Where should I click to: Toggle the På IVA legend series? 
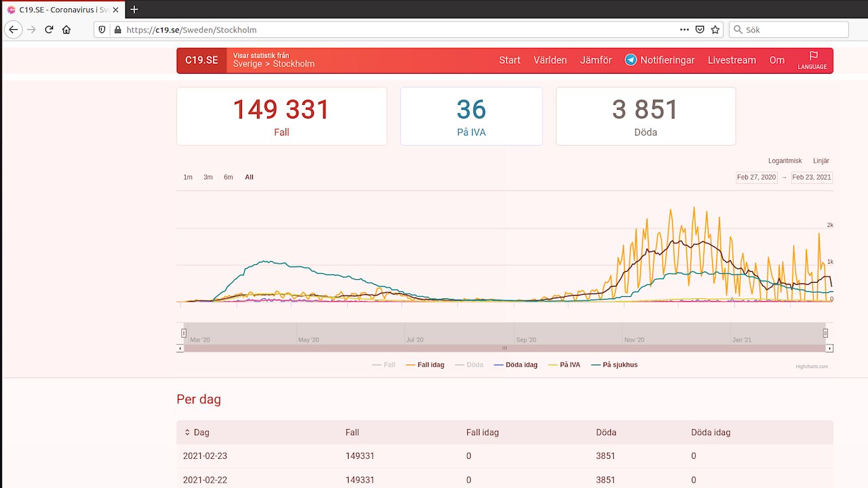pyautogui.click(x=564, y=365)
